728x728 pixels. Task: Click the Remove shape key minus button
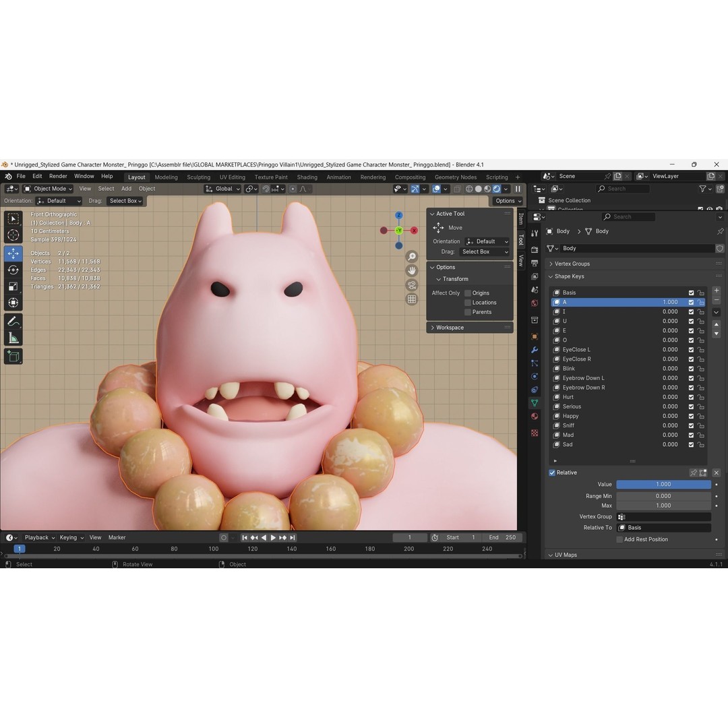click(717, 300)
